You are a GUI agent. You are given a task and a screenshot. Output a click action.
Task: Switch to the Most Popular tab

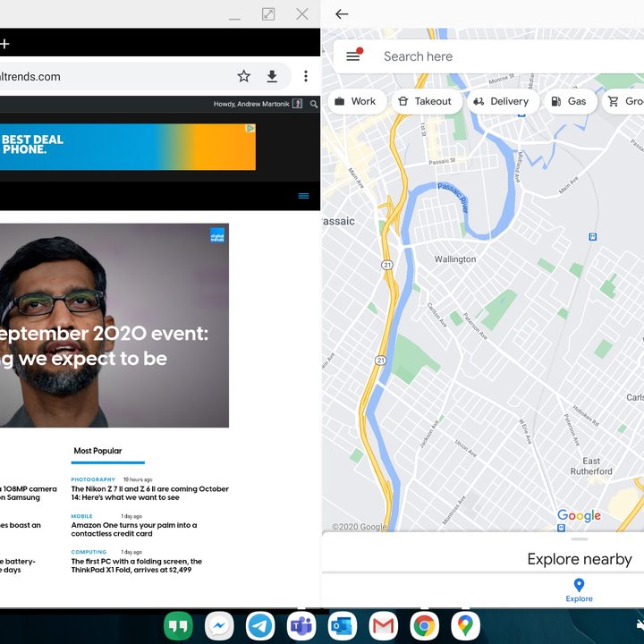[x=97, y=451]
